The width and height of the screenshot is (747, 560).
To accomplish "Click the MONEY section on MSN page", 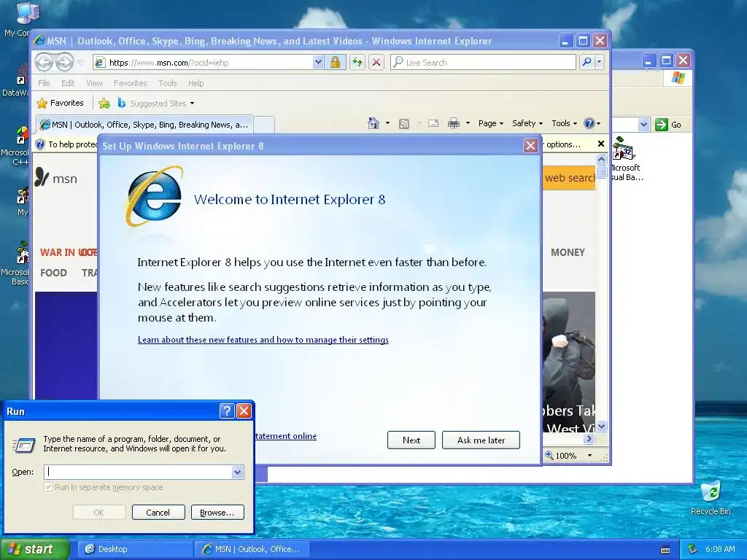I will click(568, 252).
